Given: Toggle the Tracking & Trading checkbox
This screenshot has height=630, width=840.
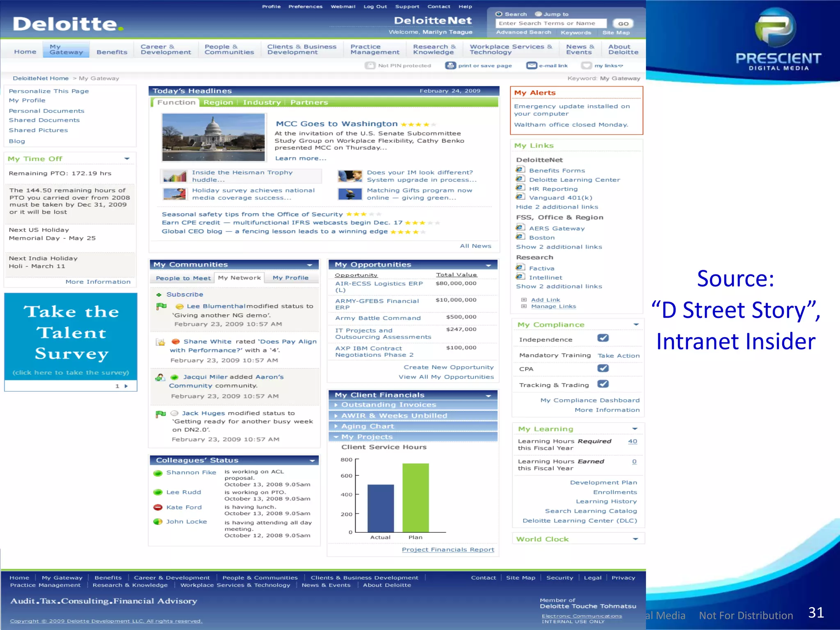Looking at the screenshot, I should click(603, 384).
